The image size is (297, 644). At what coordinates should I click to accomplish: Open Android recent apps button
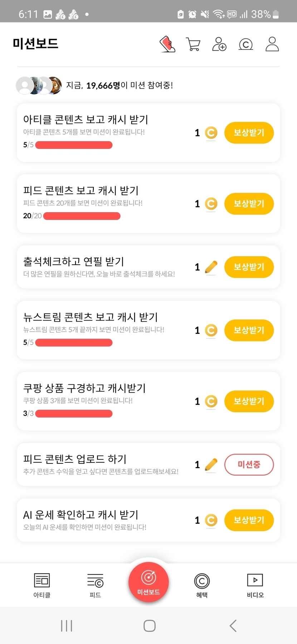[x=67, y=626]
